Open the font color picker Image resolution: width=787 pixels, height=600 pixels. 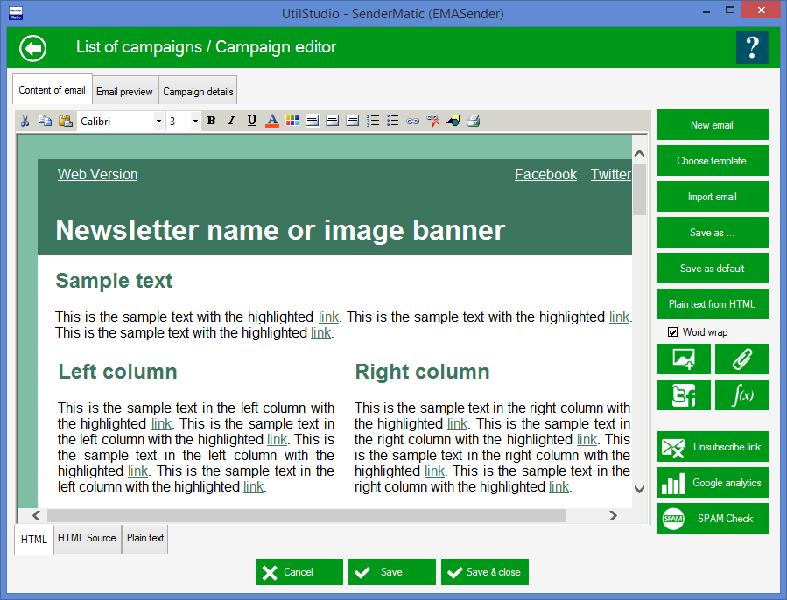(272, 121)
